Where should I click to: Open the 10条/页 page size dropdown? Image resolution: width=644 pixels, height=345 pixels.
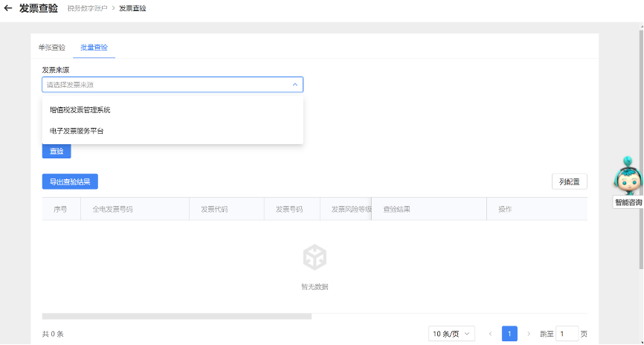451,334
